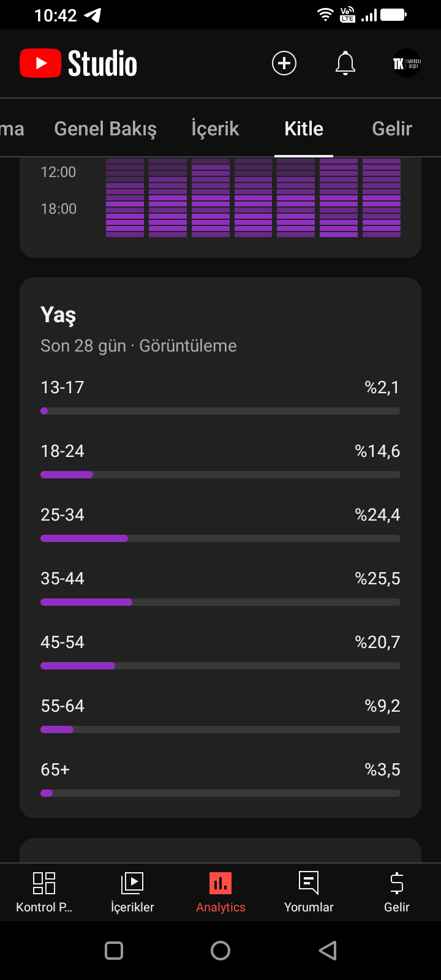The image size is (441, 980).
Task: Tap the 35-44 age progress bar
Action: point(221,602)
